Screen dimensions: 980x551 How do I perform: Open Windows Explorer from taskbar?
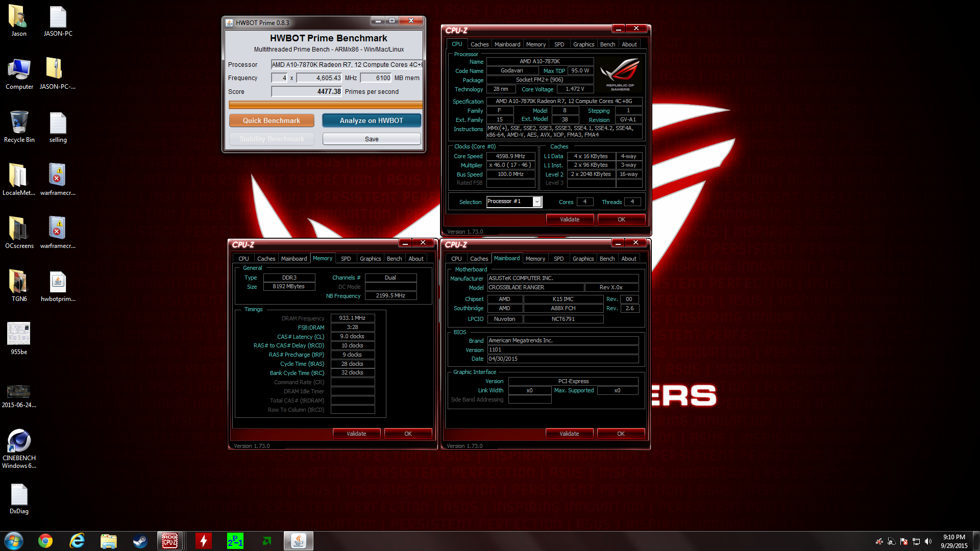click(x=109, y=541)
